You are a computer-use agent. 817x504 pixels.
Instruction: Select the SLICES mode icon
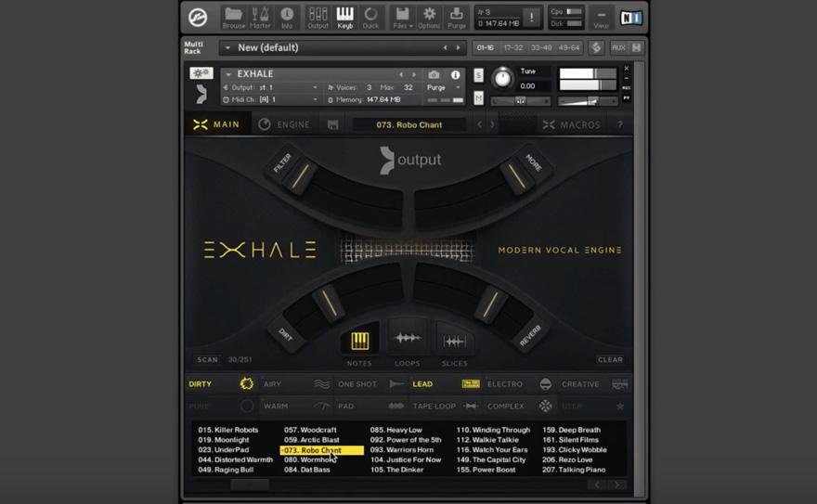454,342
